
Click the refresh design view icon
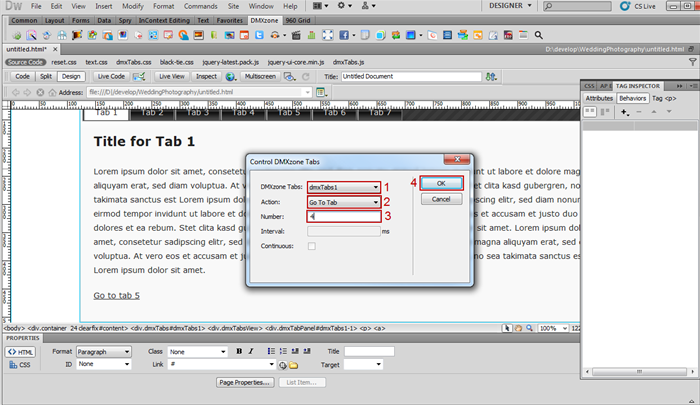point(306,77)
